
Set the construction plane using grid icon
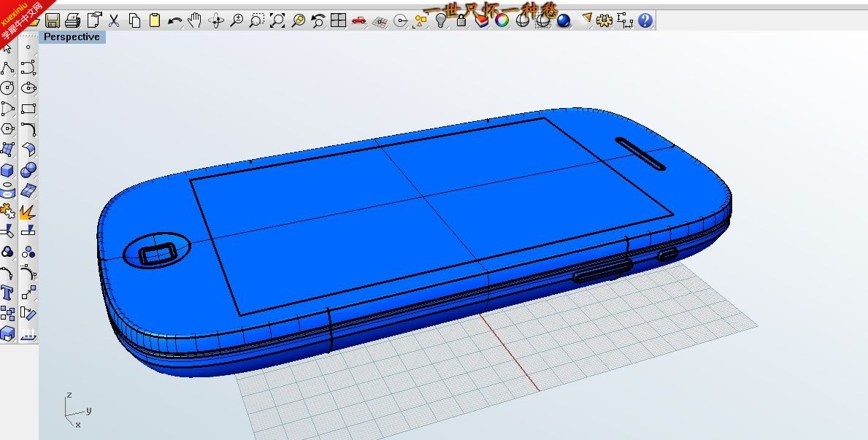pos(380,22)
